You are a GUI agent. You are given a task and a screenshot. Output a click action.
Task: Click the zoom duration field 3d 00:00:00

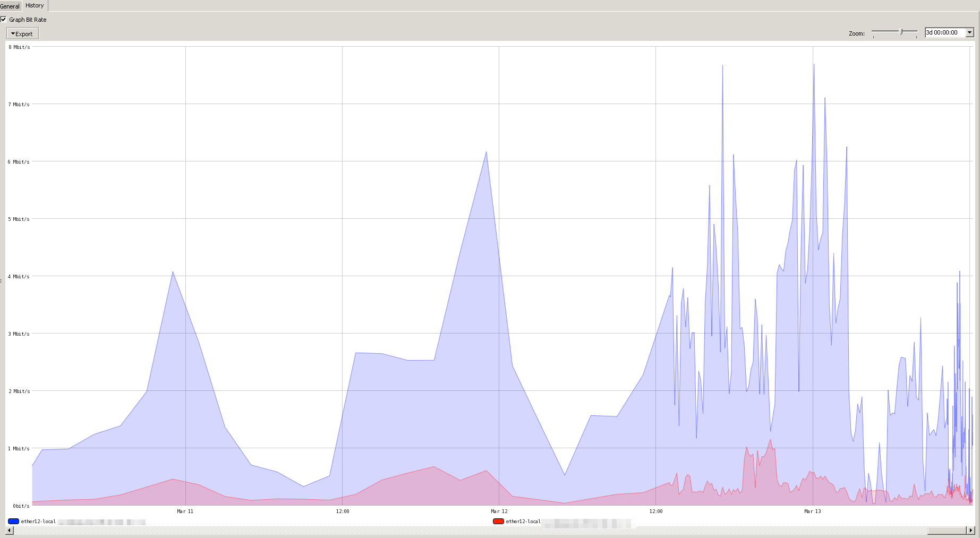coord(945,32)
